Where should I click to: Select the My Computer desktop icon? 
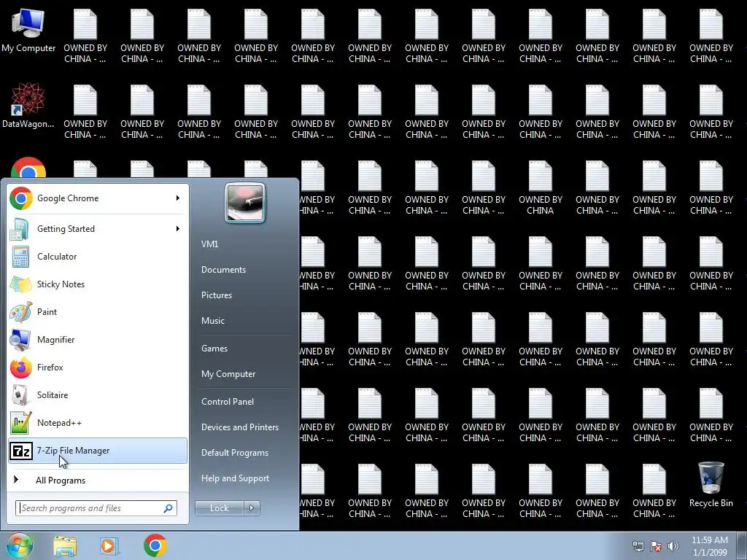(x=28, y=31)
